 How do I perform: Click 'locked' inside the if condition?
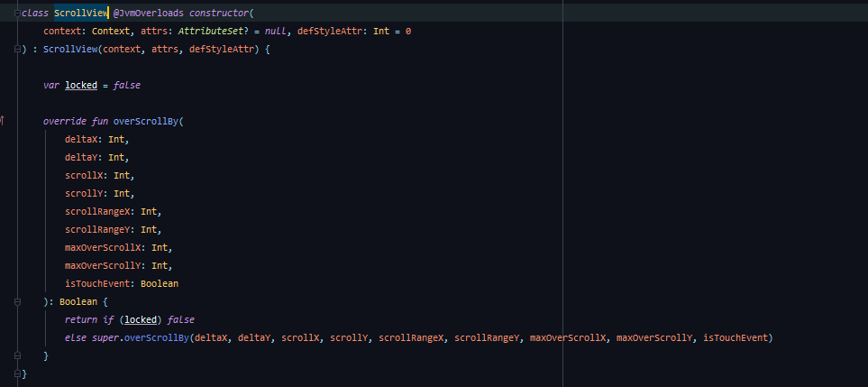coord(141,320)
